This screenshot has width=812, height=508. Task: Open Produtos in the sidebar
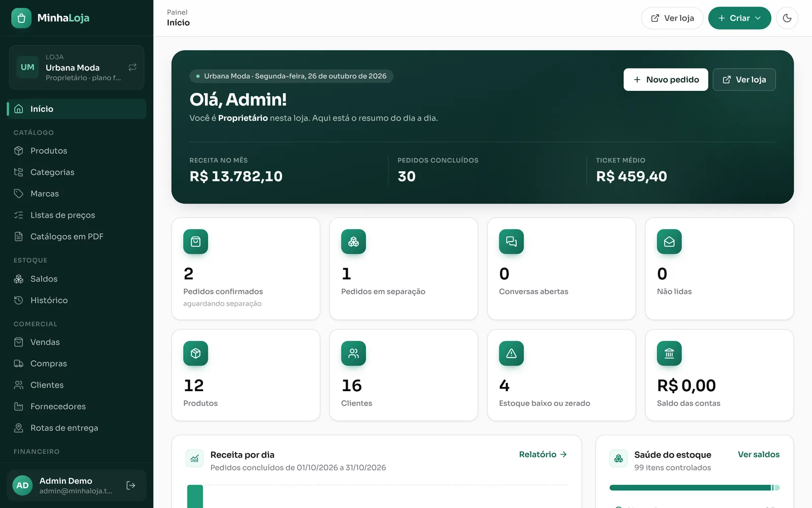click(77, 151)
